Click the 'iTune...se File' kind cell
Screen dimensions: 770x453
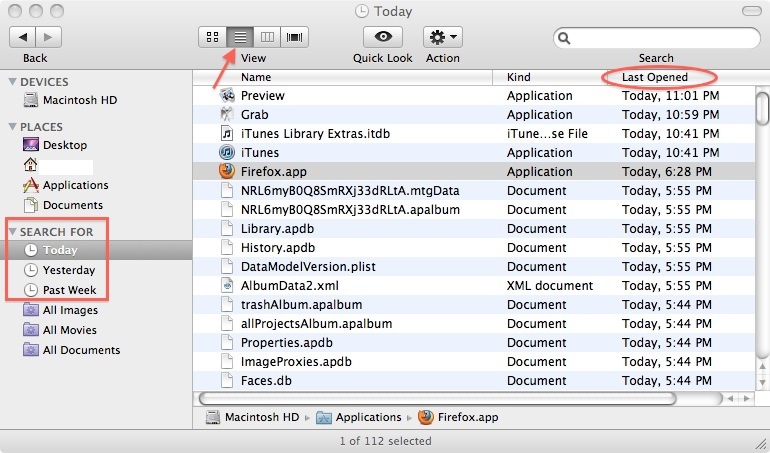point(547,134)
